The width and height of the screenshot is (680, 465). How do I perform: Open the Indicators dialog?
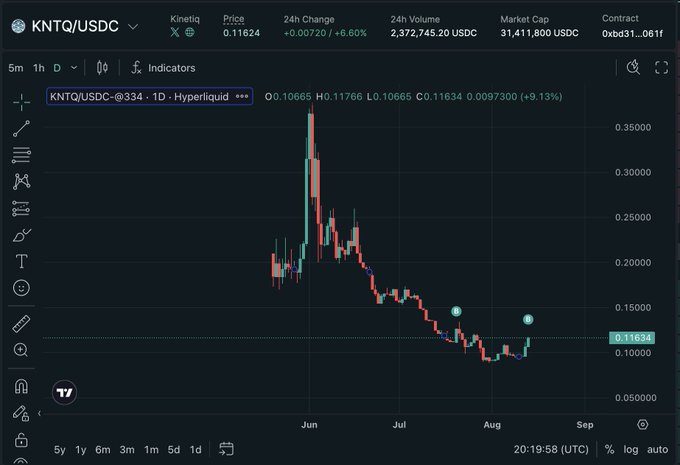tap(163, 68)
